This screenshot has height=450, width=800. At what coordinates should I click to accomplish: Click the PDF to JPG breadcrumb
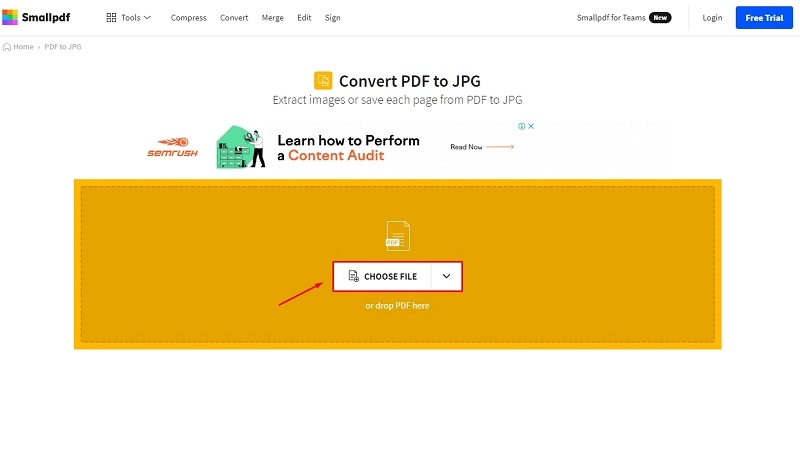click(x=63, y=47)
